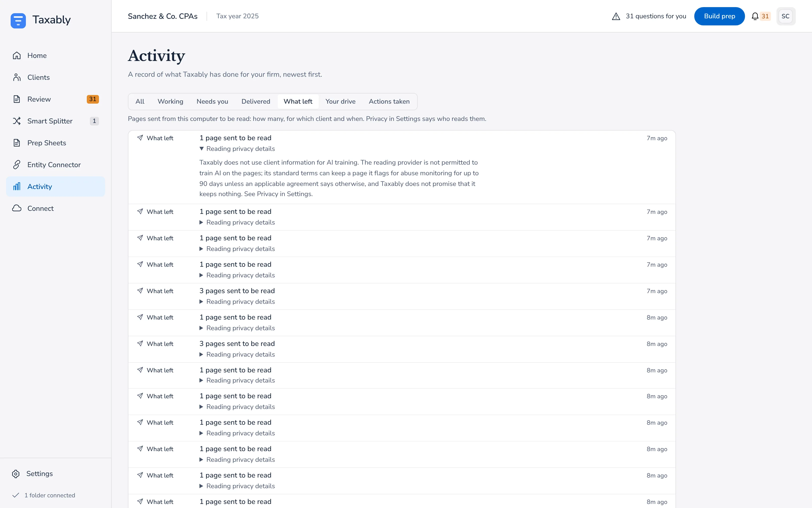
Task: Click the Activity page heading
Action: point(156,56)
